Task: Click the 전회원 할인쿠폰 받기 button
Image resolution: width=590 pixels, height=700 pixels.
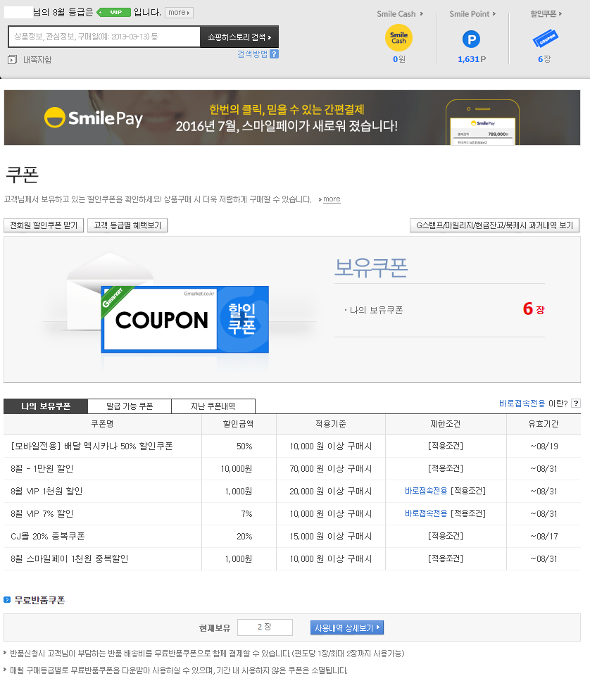Action: tap(44, 225)
